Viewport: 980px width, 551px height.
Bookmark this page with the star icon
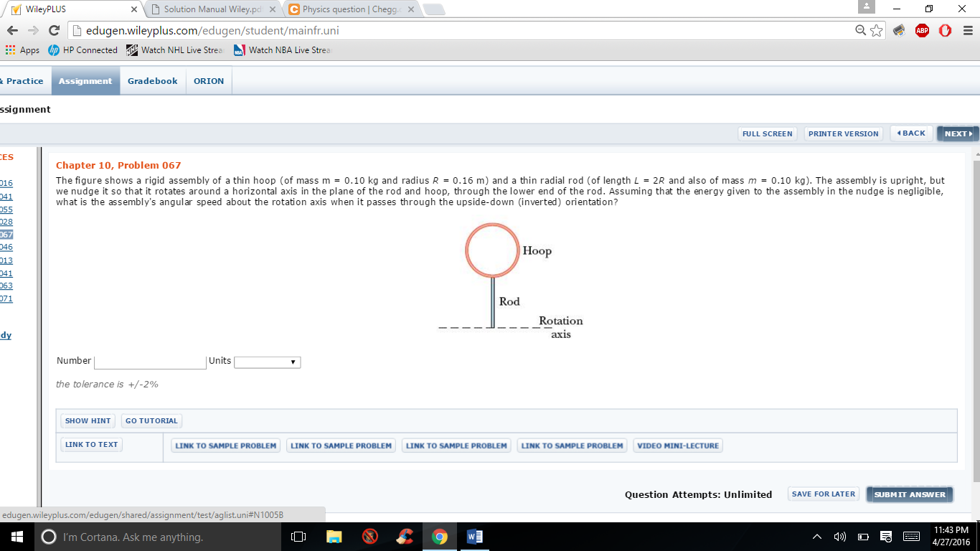click(875, 31)
